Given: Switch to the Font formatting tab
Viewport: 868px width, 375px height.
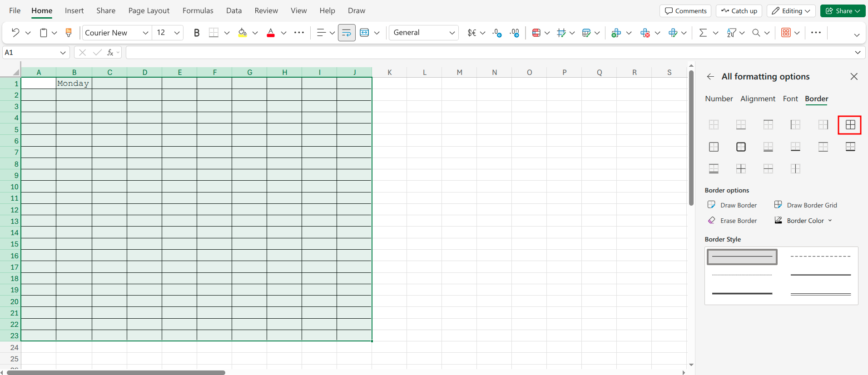Looking at the screenshot, I should click(790, 99).
